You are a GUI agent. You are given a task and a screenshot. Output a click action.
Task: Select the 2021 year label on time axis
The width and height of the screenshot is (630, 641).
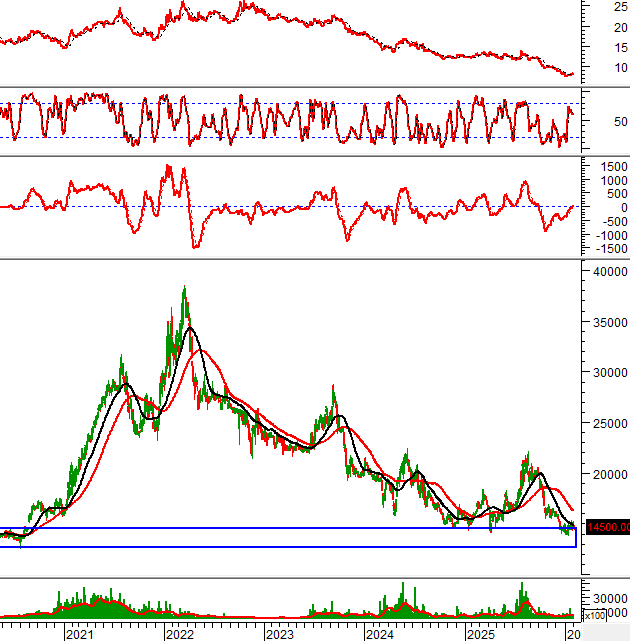79,634
